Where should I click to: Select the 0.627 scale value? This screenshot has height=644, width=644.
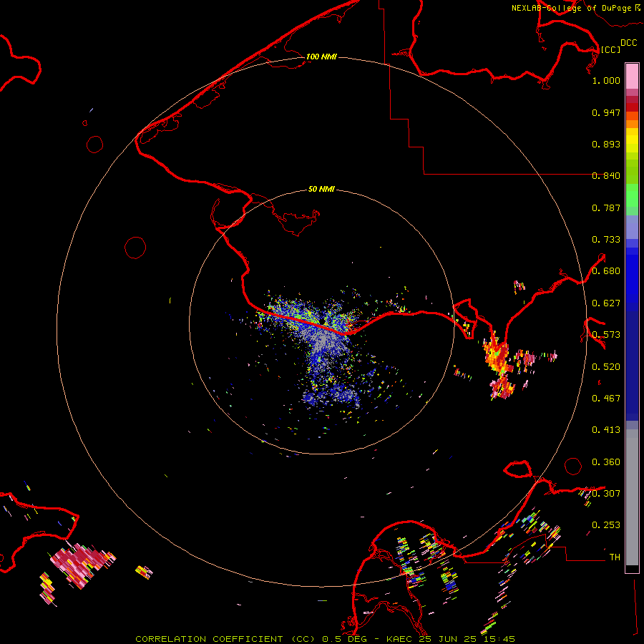click(x=606, y=303)
